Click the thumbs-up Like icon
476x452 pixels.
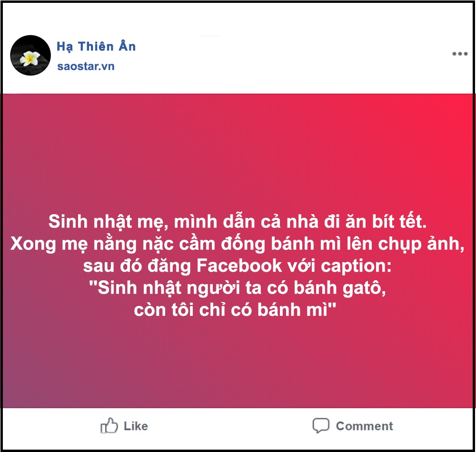109,425
